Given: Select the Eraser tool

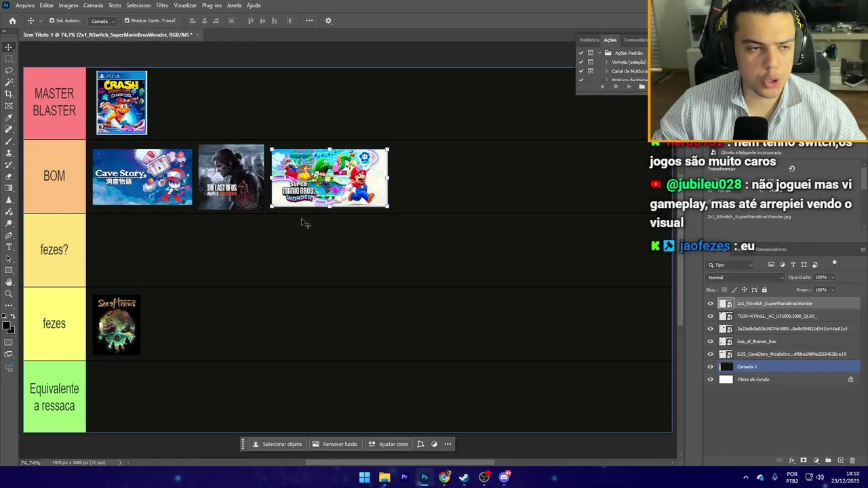Looking at the screenshot, I should (x=9, y=176).
